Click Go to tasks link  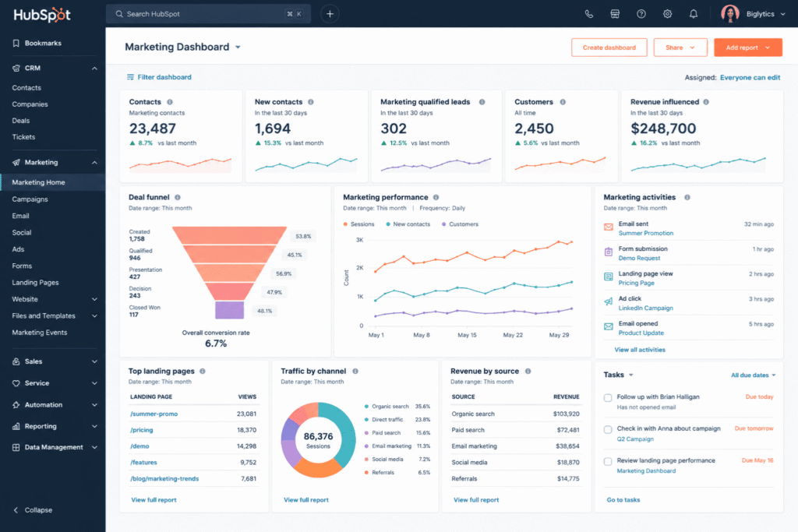(623, 500)
